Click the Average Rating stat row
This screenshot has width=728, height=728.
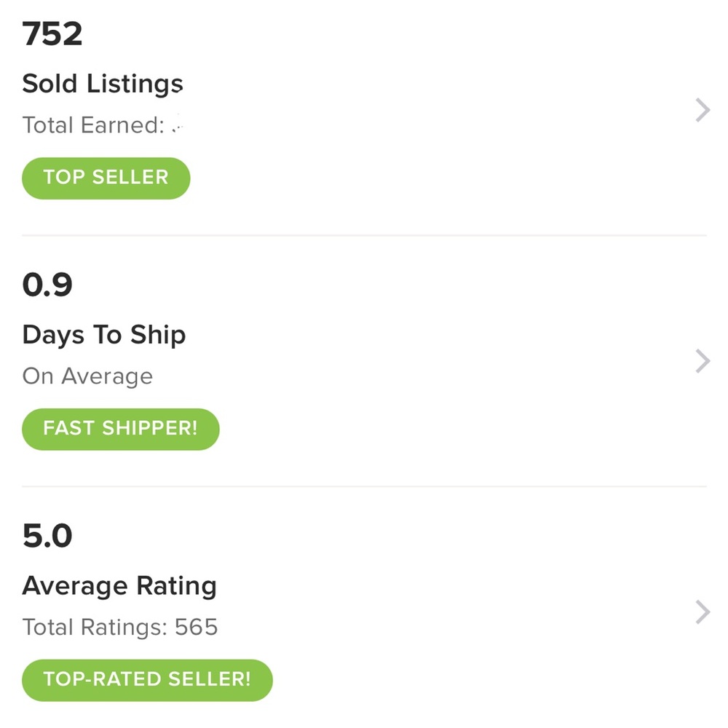[364, 612]
